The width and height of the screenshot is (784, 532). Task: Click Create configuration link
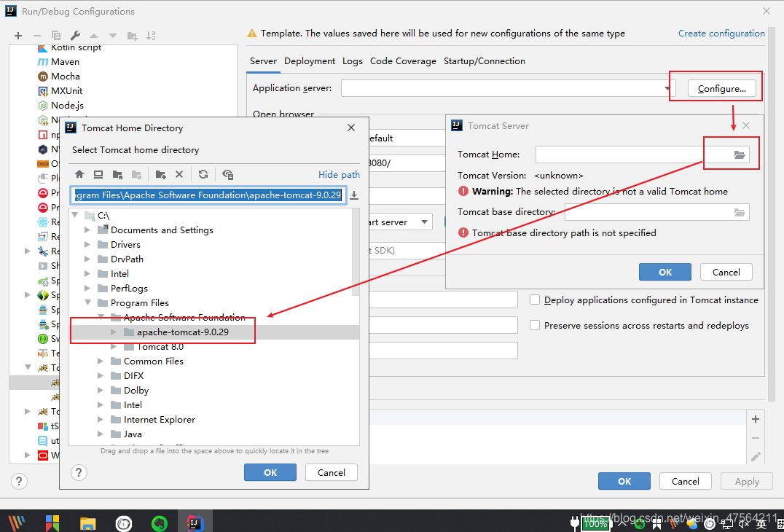(721, 33)
